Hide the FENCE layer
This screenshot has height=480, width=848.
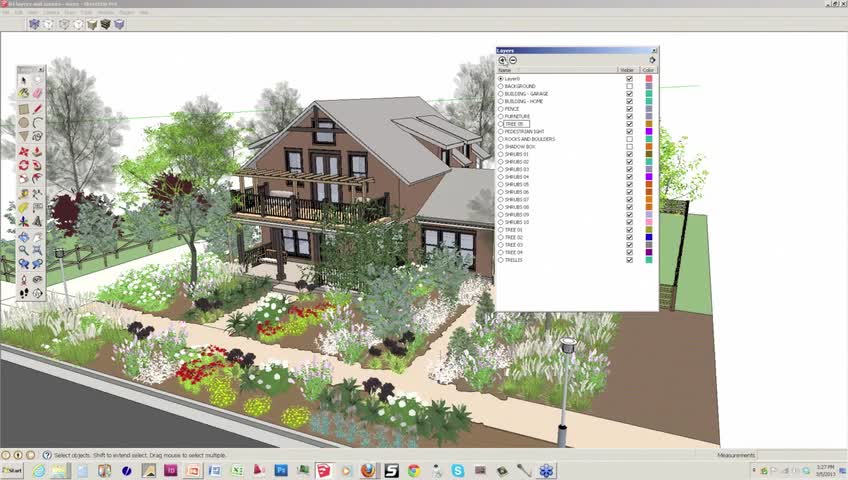(630, 109)
